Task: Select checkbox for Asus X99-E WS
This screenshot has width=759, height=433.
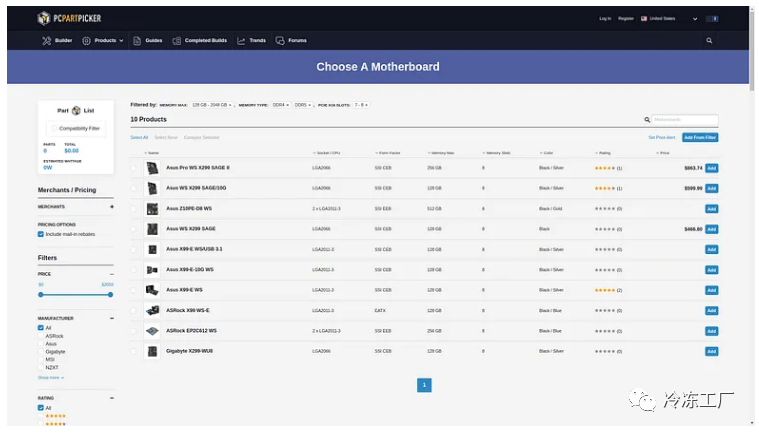Action: tap(134, 290)
